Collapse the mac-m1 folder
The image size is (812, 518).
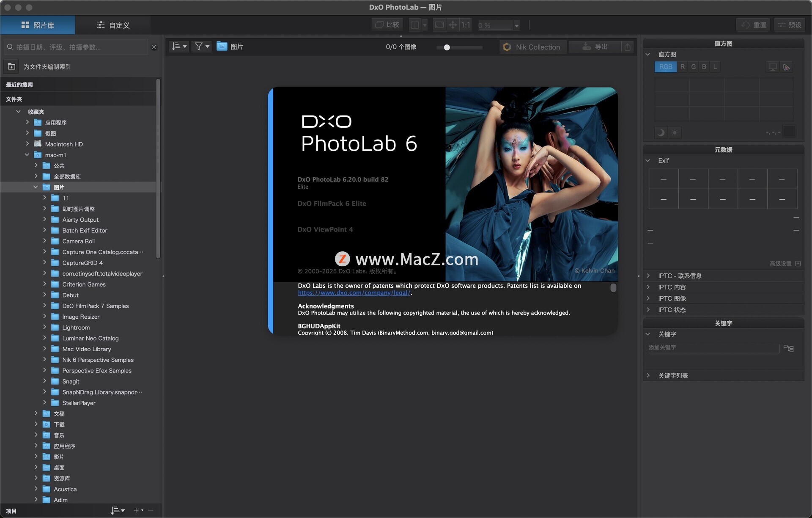pyautogui.click(x=27, y=154)
